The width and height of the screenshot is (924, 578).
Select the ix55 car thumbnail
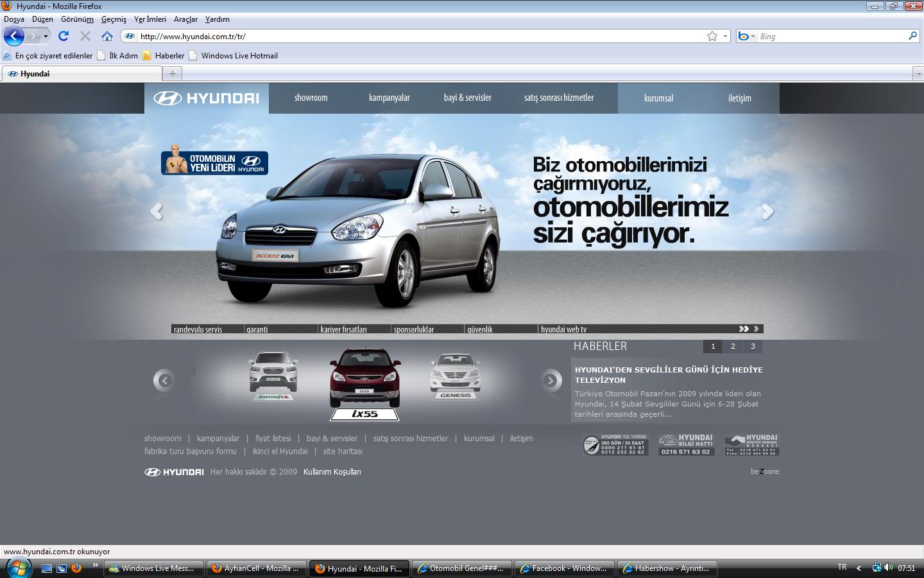pyautogui.click(x=364, y=384)
